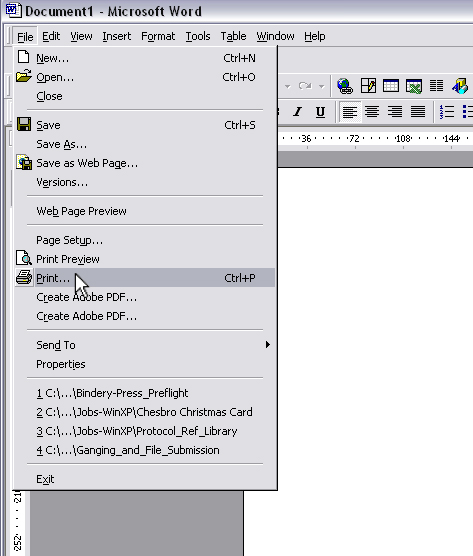Choose Save as Web Page... entry
This screenshot has height=556, width=473.
tap(145, 163)
